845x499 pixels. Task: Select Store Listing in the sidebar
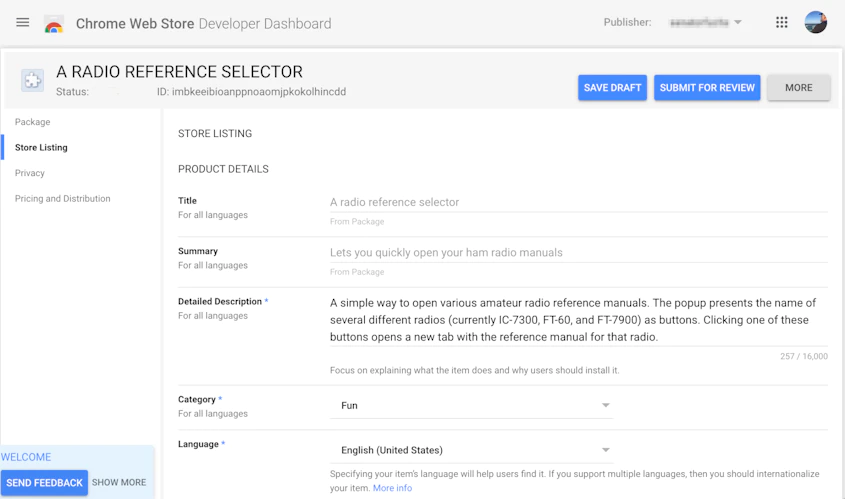41,148
